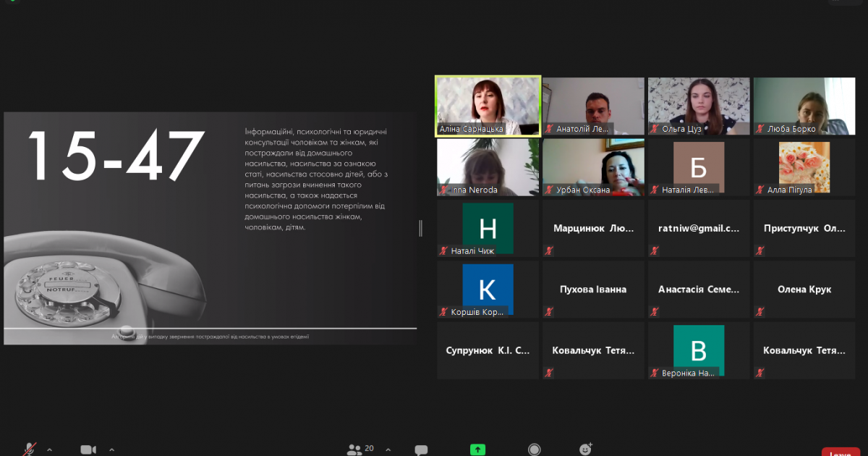Select Аліна Сарнацька's active speaker video

pyautogui.click(x=488, y=105)
